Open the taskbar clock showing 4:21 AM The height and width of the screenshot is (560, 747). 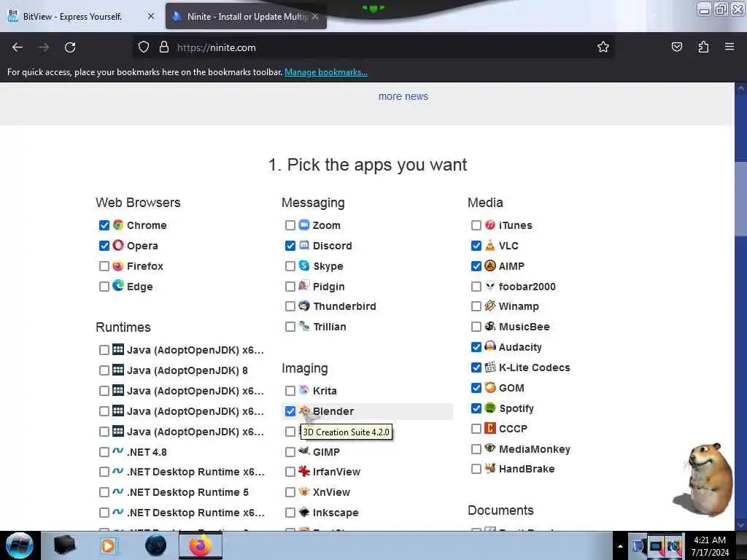click(710, 546)
